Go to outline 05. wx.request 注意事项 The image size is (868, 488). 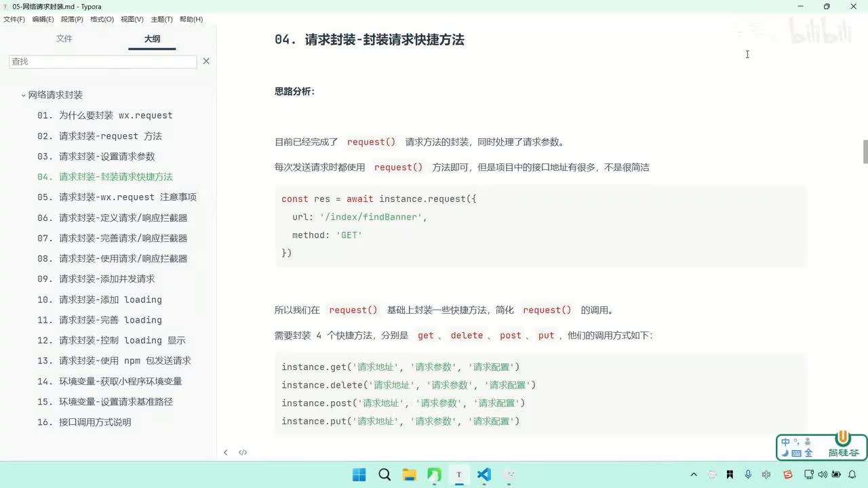point(117,197)
